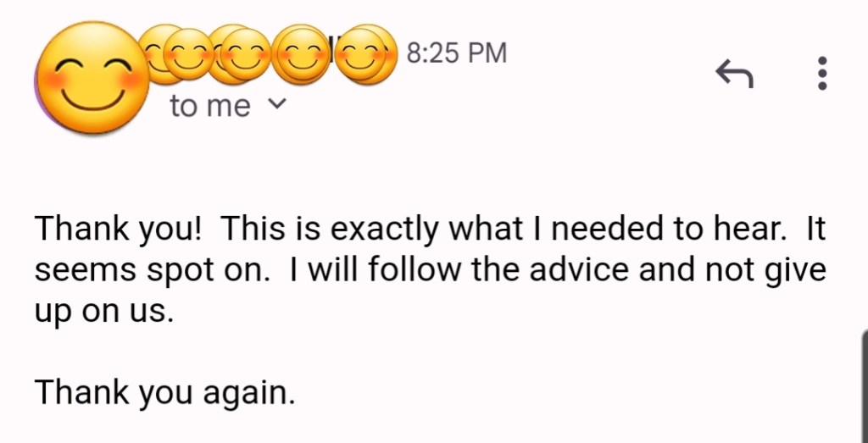Click the 8:25 PM timestamp
This screenshot has height=443, width=868.
point(457,53)
